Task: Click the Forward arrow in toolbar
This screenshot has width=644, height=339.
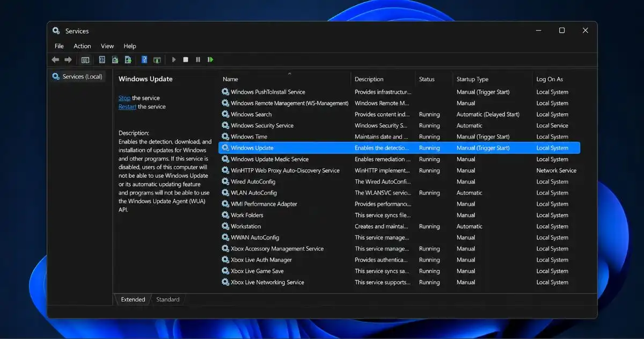Action: pos(68,60)
